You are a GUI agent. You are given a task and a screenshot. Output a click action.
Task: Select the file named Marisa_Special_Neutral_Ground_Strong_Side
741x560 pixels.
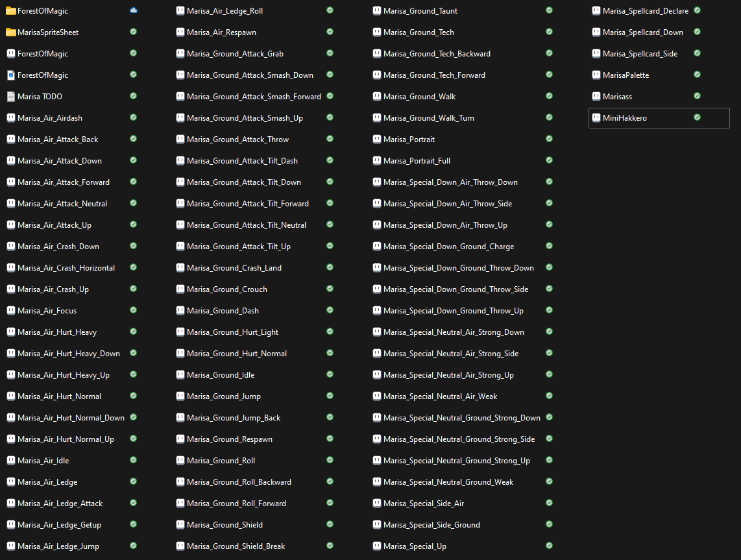coord(459,439)
